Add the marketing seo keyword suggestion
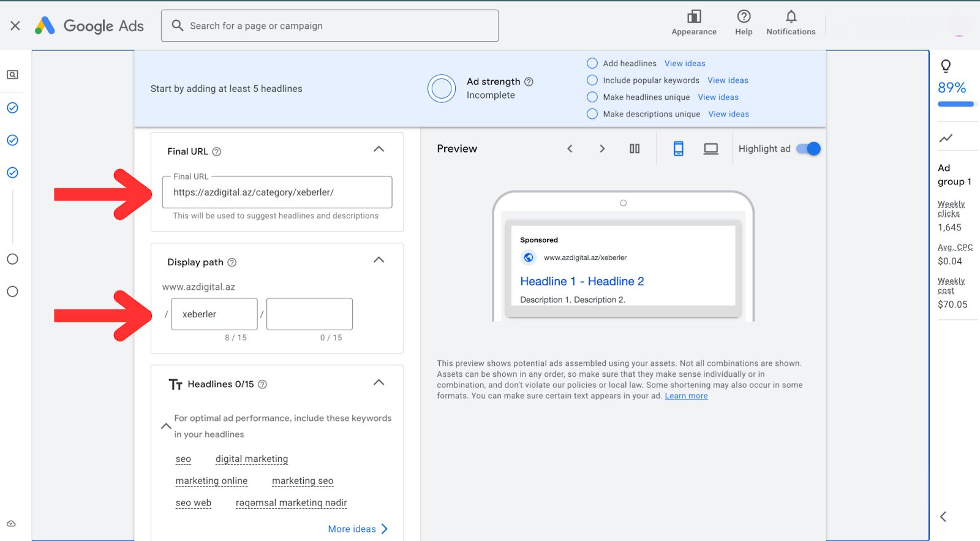 [x=303, y=481]
